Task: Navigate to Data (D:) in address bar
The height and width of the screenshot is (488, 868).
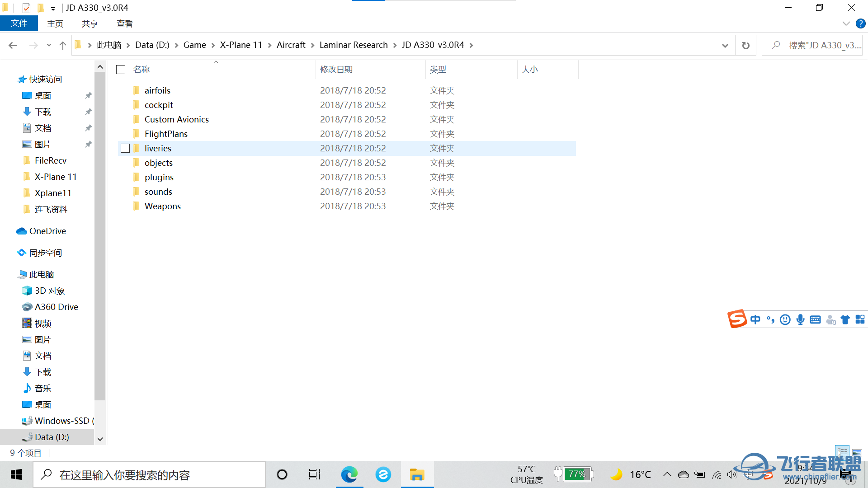Action: coord(152,45)
